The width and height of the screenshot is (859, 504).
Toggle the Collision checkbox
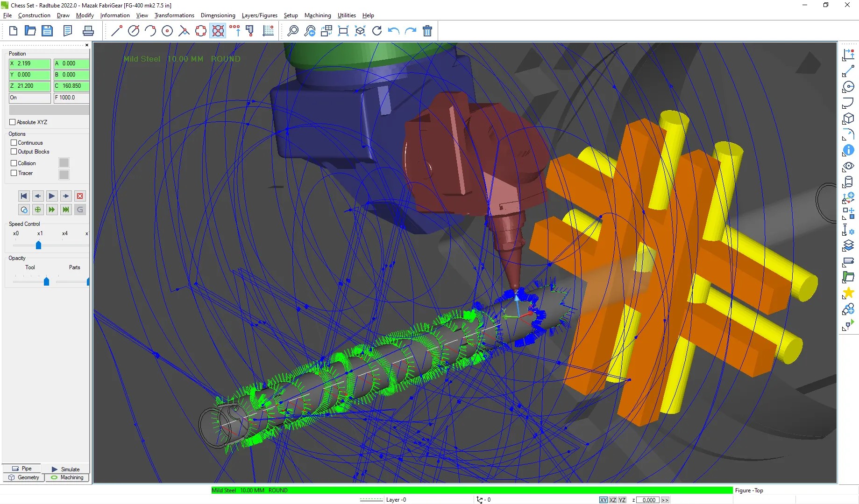pos(14,163)
